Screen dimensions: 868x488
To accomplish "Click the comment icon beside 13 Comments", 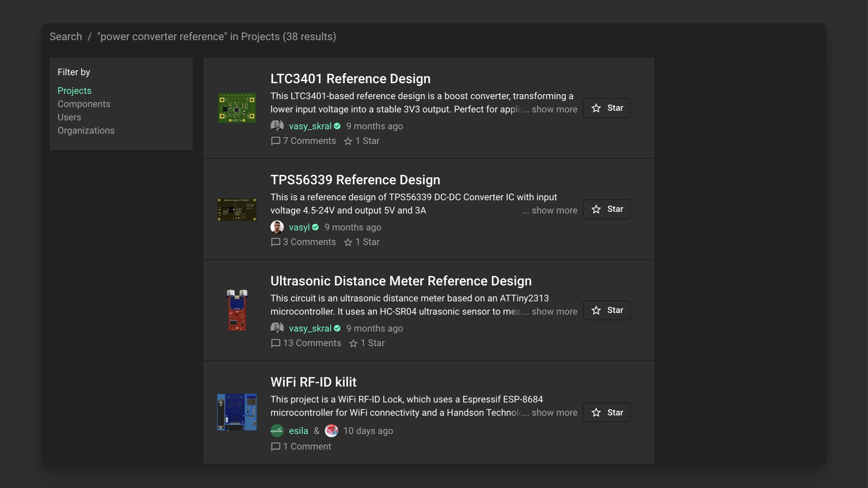I will tap(276, 343).
